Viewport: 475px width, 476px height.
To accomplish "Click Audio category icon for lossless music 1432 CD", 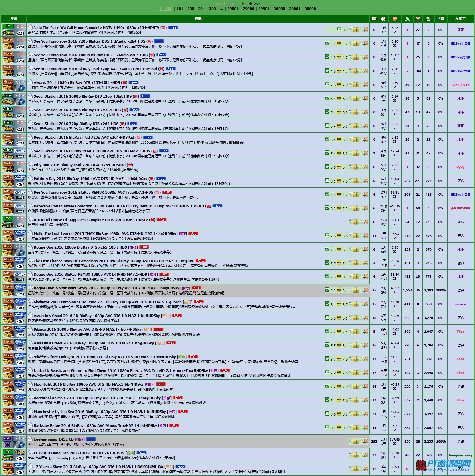I will [8, 441].
